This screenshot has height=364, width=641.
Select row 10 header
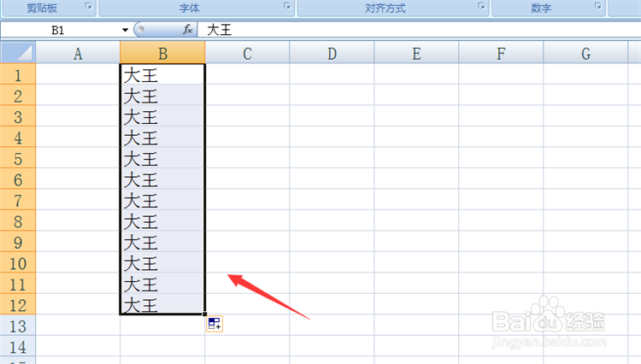[18, 262]
